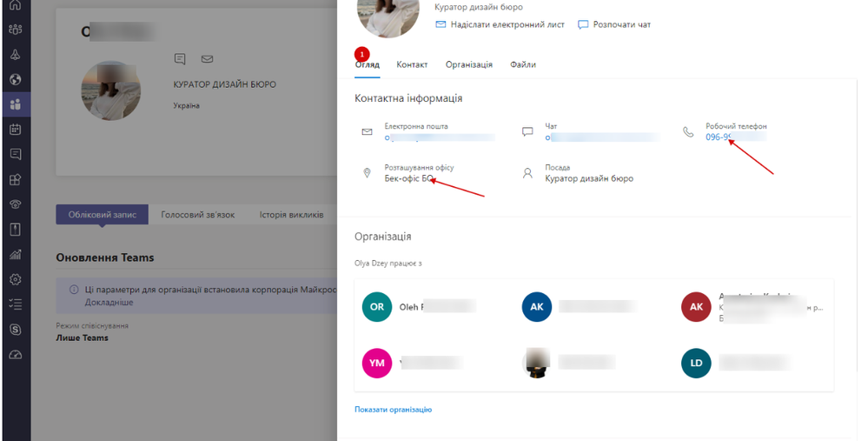Open the globe Locations icon in sidebar

tap(16, 79)
